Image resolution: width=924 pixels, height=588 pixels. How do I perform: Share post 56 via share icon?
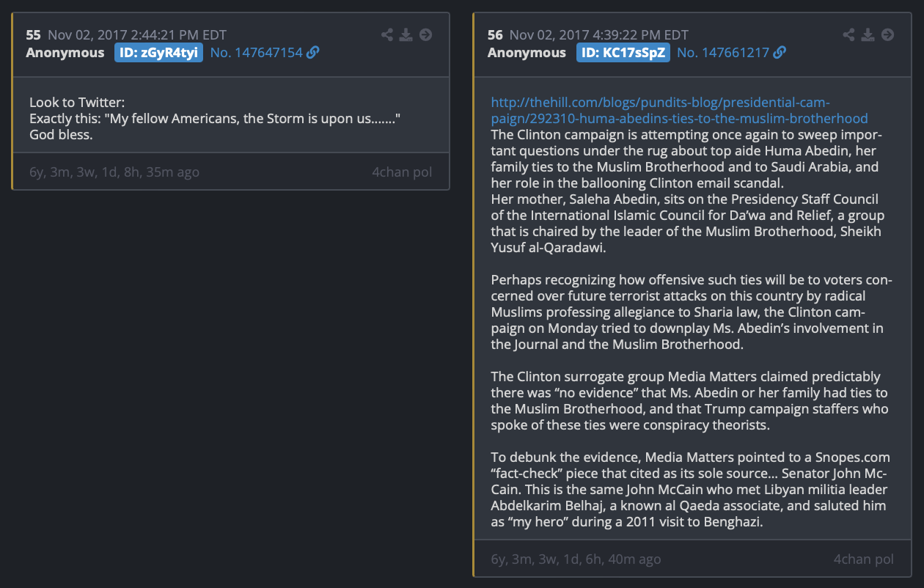pos(849,34)
